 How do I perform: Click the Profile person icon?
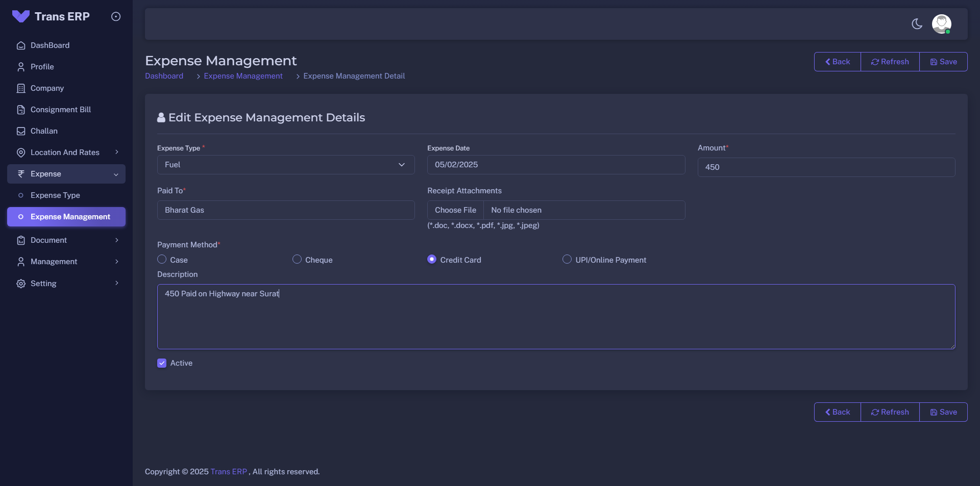pyautogui.click(x=21, y=67)
